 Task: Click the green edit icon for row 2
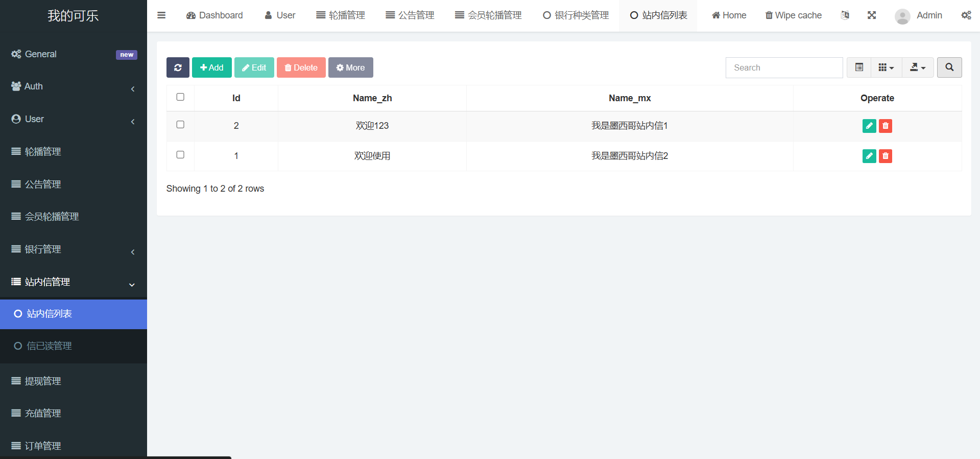click(869, 126)
